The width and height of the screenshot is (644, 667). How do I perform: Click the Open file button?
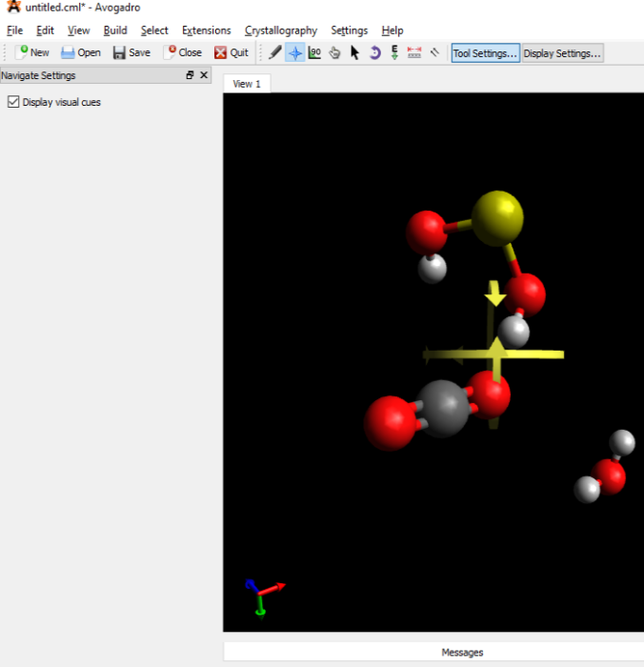[x=81, y=53]
